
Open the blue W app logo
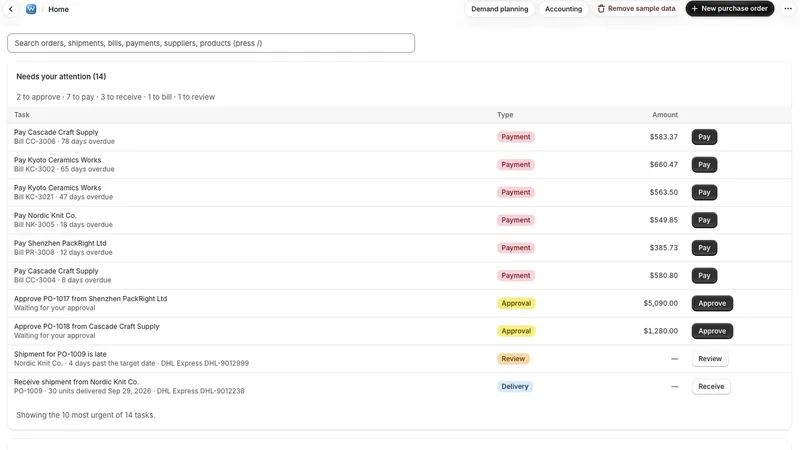click(31, 9)
